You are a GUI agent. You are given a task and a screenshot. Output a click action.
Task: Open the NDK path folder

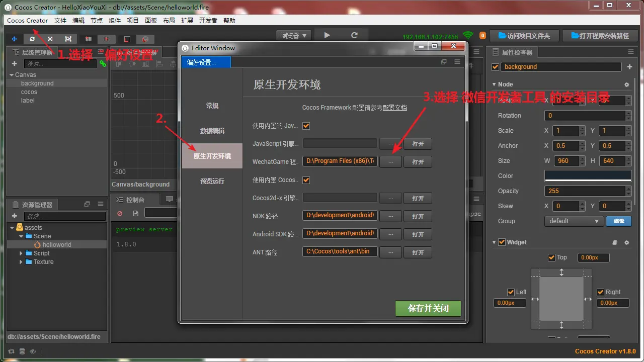click(x=418, y=216)
